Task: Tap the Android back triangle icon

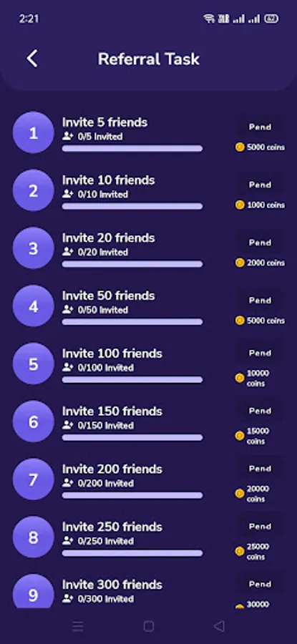Action: (220, 626)
